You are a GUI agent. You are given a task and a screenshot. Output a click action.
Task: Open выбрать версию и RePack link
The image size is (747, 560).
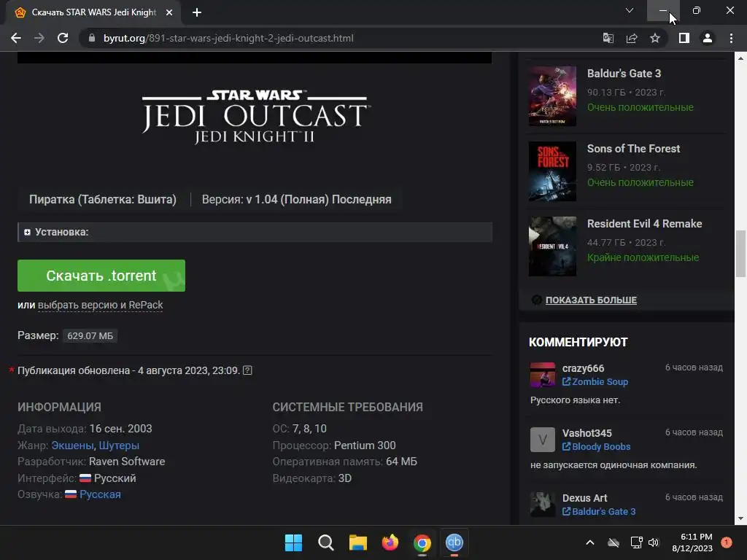(x=101, y=305)
